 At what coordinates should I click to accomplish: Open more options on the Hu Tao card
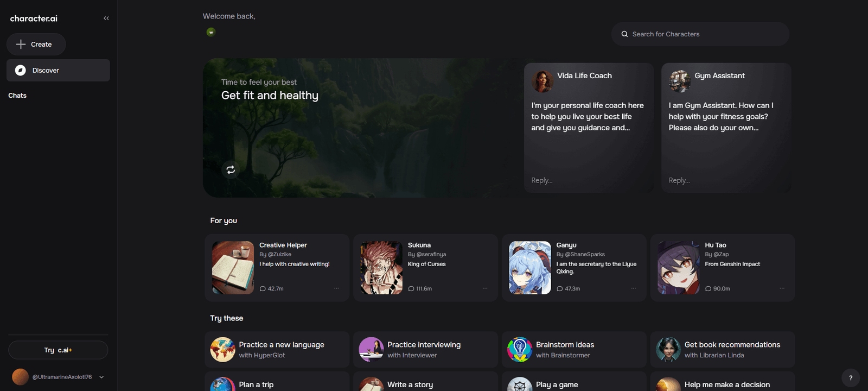pyautogui.click(x=782, y=288)
